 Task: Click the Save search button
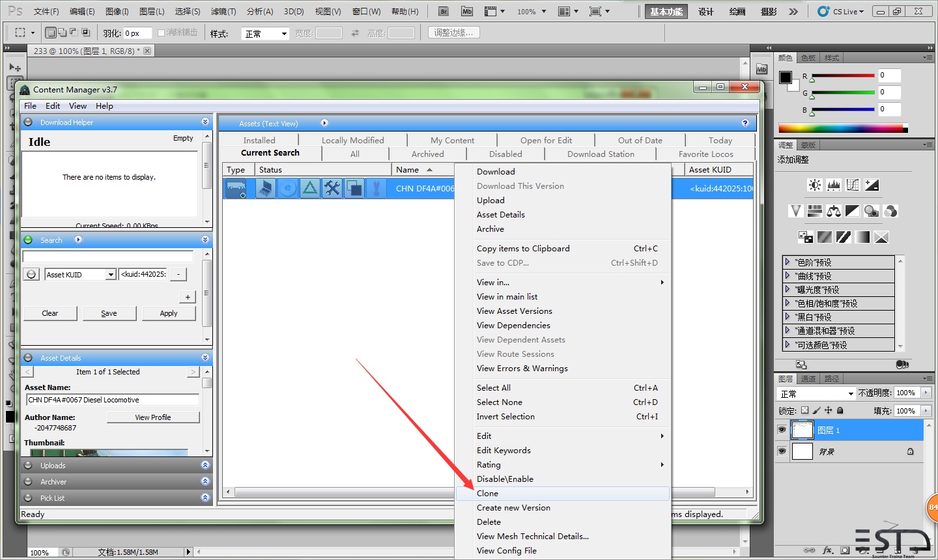click(x=109, y=313)
